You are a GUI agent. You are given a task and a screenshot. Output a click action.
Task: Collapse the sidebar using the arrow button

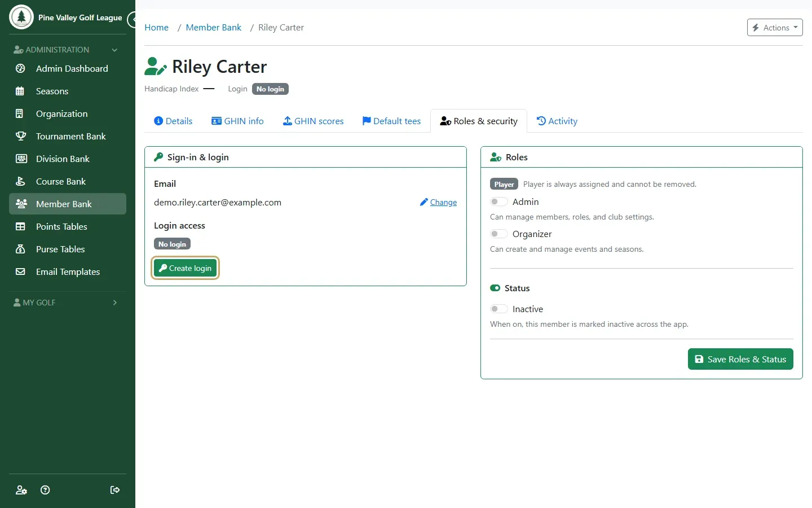133,20
